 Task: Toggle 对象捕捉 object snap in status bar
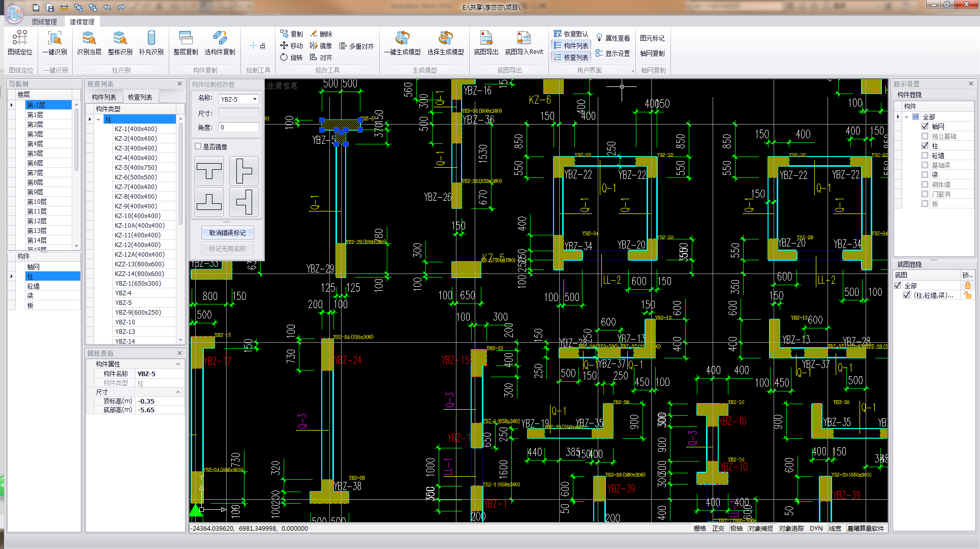pos(760,529)
